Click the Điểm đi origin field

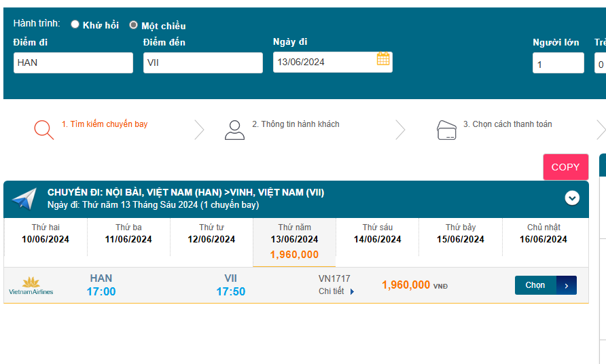73,63
